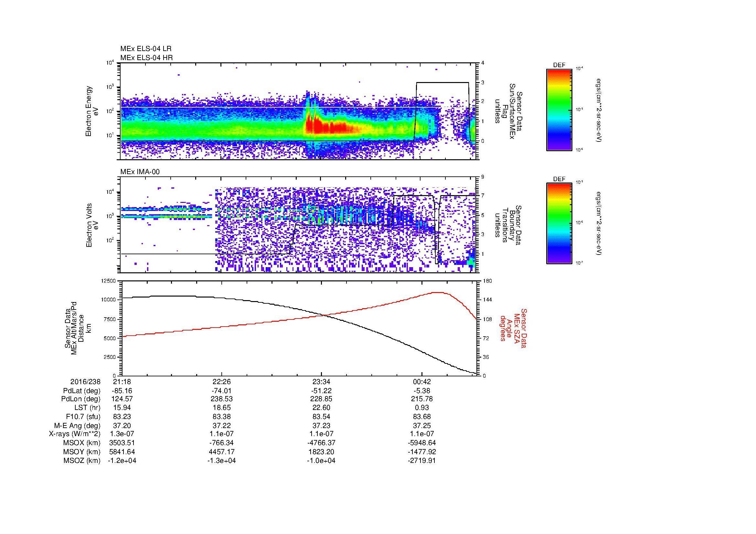Click the PdLat value '-5.38'
The width and height of the screenshot is (756, 534).
422,391
